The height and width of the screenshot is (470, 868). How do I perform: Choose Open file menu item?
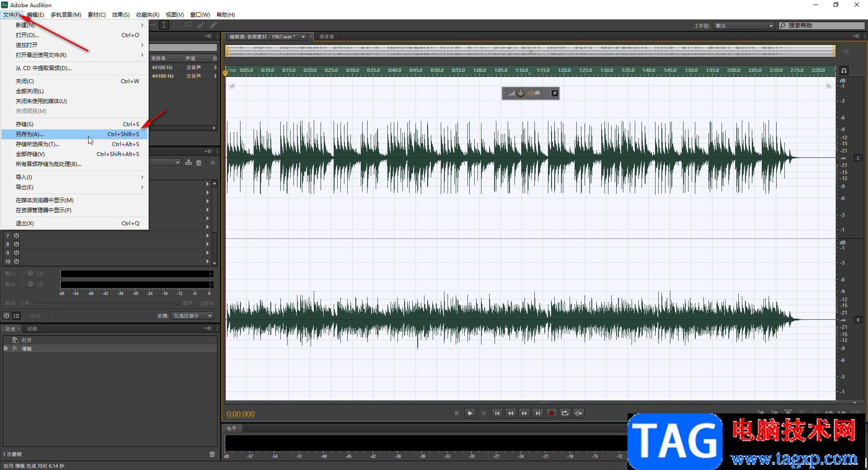coord(74,35)
